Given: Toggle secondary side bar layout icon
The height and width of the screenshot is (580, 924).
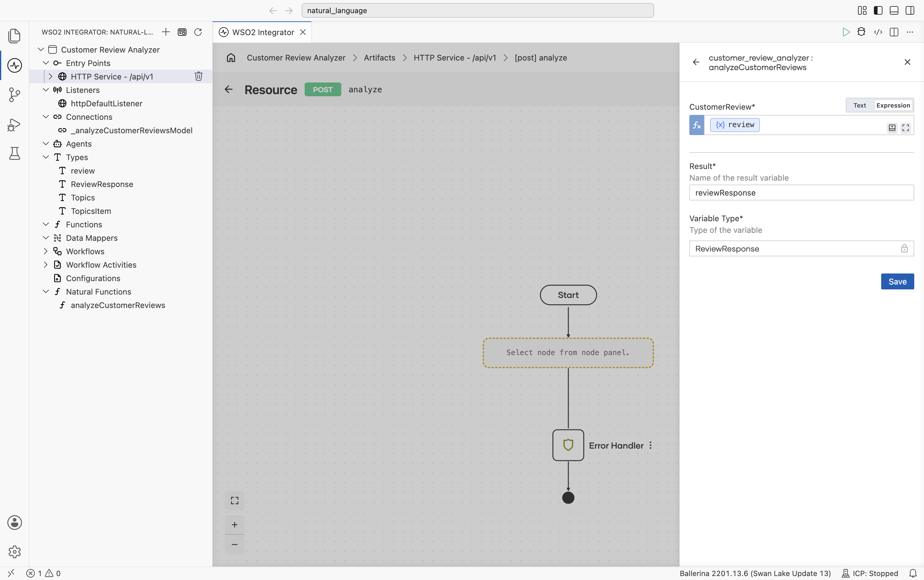Looking at the screenshot, I should [910, 10].
